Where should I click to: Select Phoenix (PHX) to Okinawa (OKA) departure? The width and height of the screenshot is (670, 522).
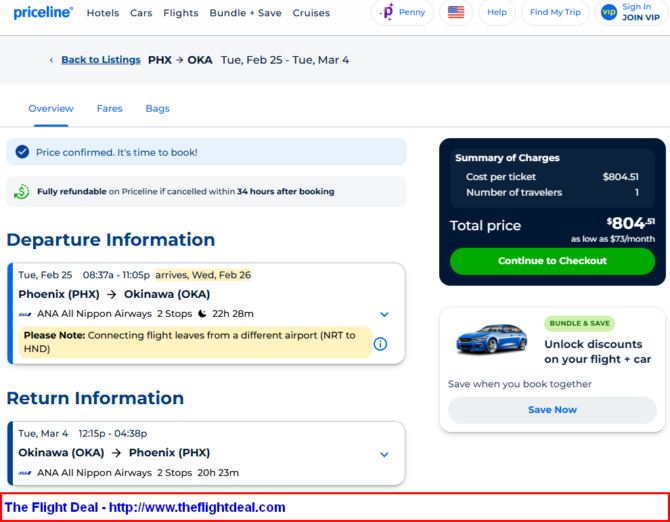pos(114,294)
